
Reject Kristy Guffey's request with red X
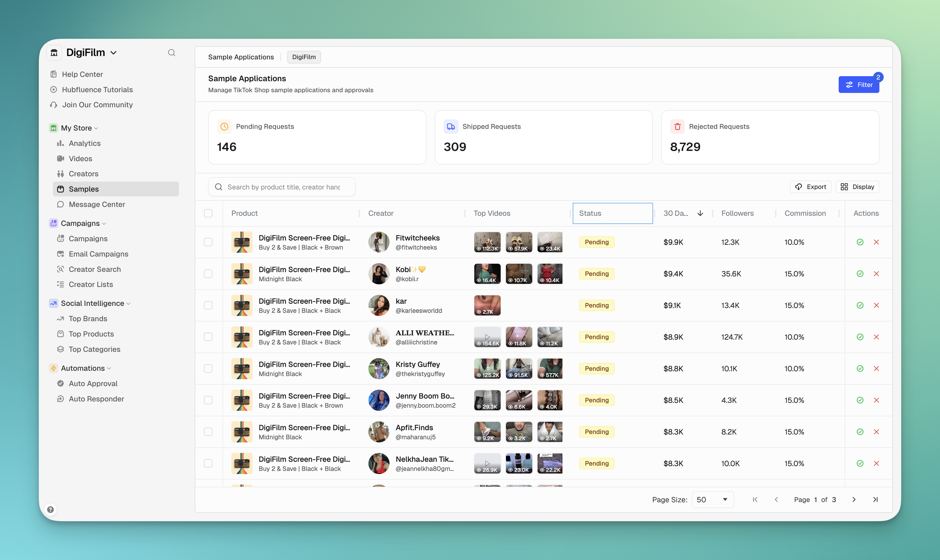pyautogui.click(x=876, y=369)
